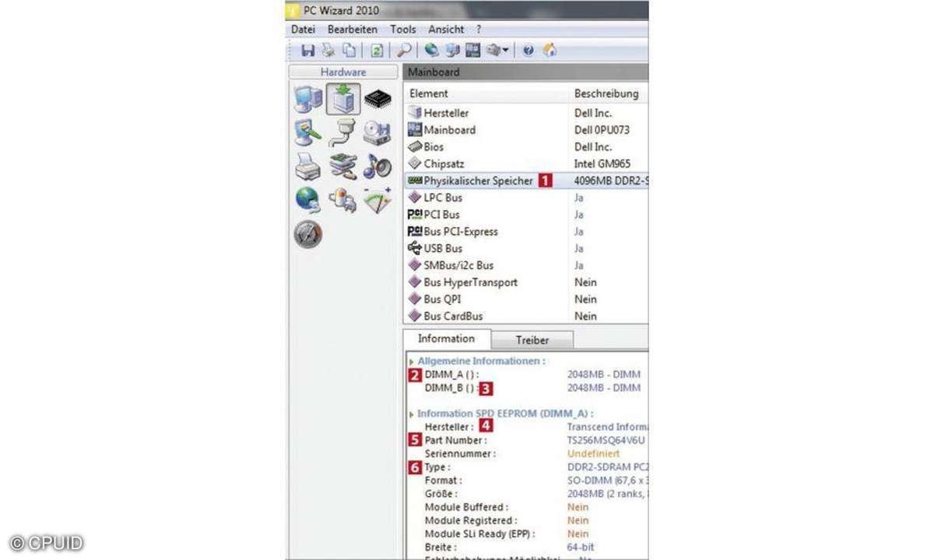
Task: Click the Dell 0PU073 description value
Action: pyautogui.click(x=602, y=130)
